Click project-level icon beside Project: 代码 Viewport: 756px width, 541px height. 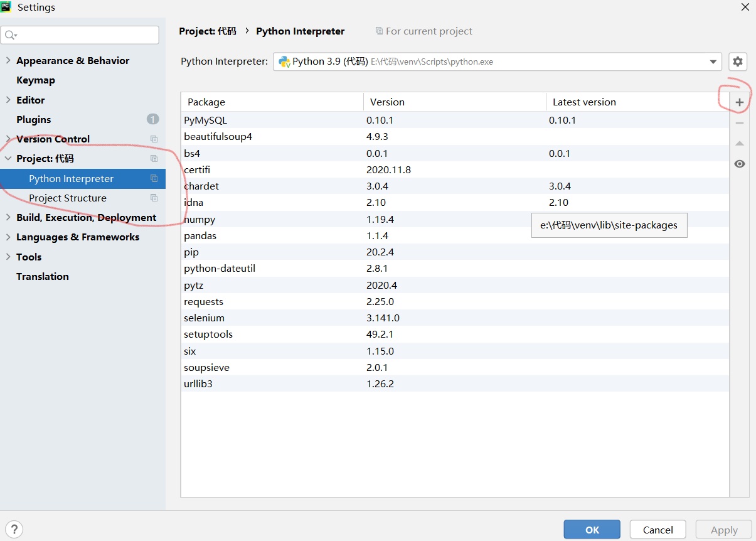click(154, 159)
